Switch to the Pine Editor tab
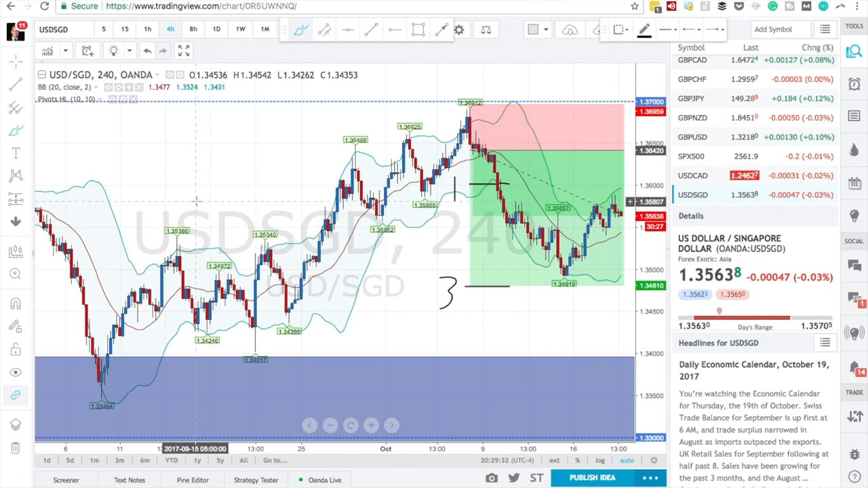The width and height of the screenshot is (868, 488). (x=193, y=480)
